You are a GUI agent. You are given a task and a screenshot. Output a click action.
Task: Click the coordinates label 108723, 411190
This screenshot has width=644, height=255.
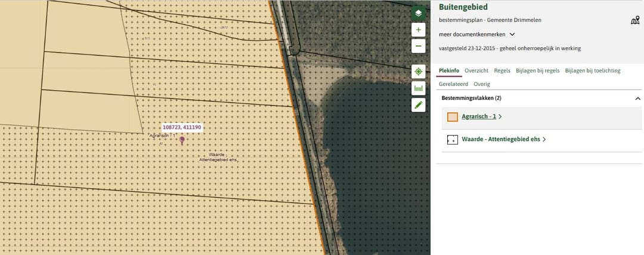point(182,127)
